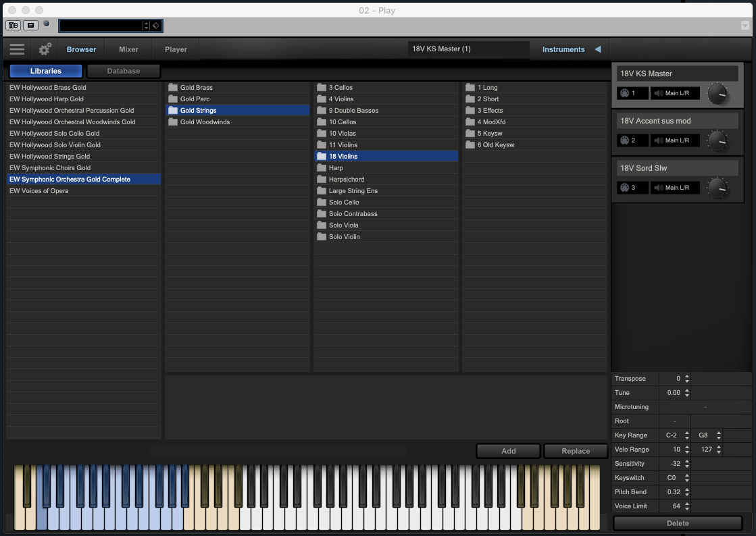Image resolution: width=756 pixels, height=536 pixels.
Task: Click the volume knob for 18V Accent sus mod
Action: [x=717, y=140]
